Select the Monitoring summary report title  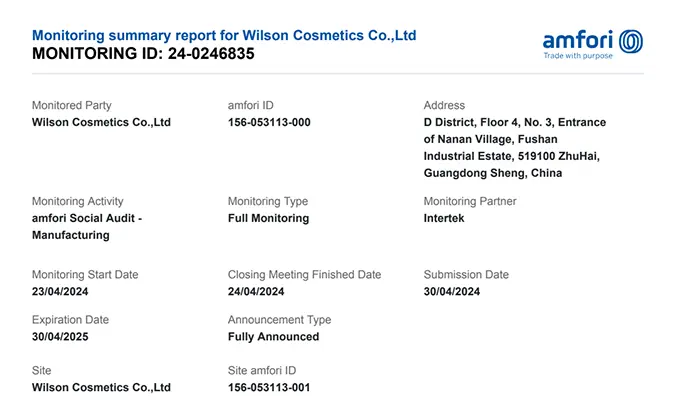[x=224, y=36]
